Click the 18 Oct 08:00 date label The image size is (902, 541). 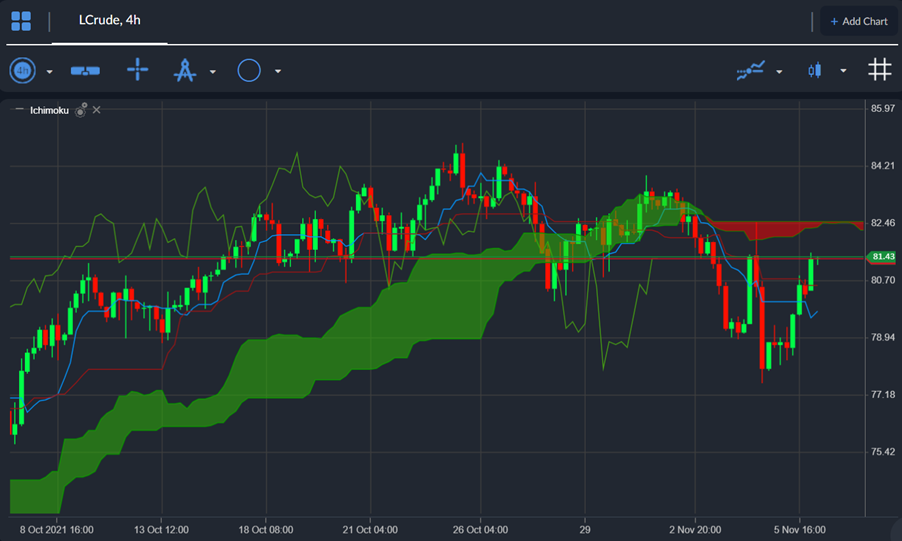[266, 529]
